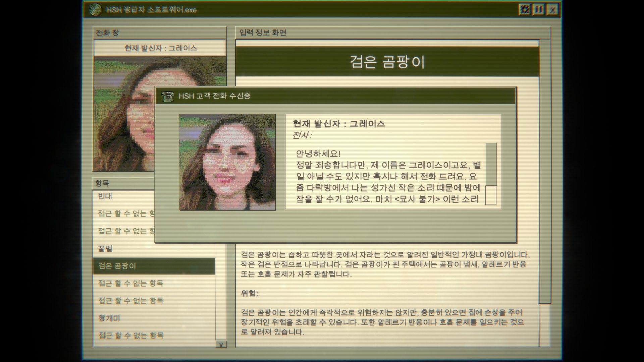This screenshot has height=362, width=644.
Task: Click the 검은 곰팡이 title banner
Action: pos(387,62)
